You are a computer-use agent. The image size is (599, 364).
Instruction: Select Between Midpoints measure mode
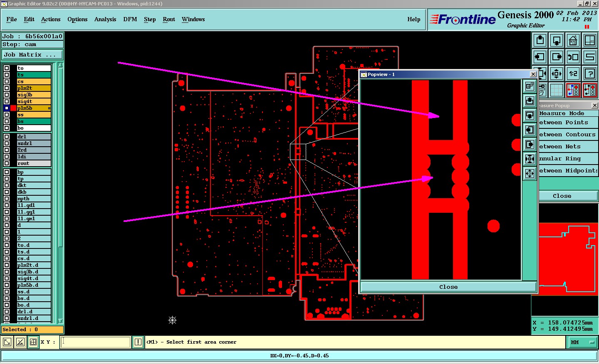(569, 171)
